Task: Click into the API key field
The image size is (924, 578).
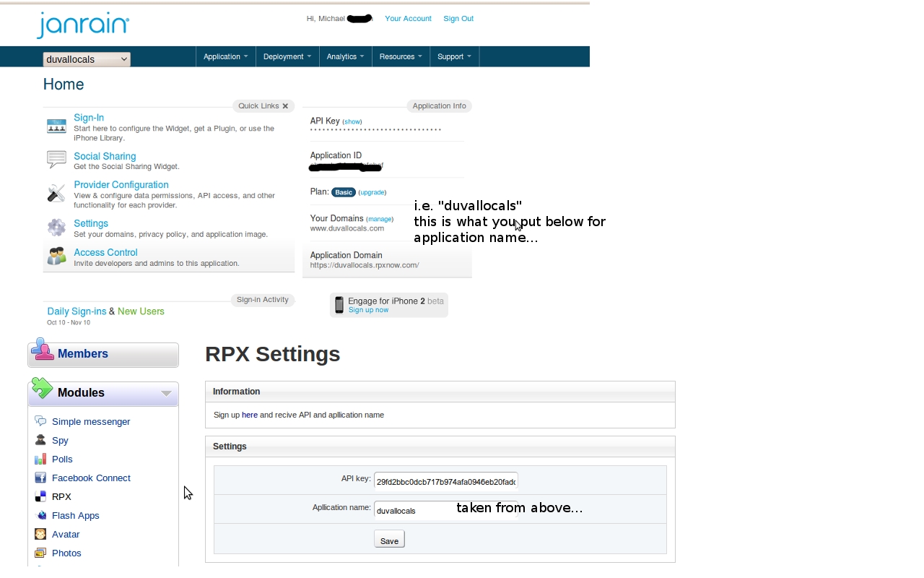Action: (445, 480)
